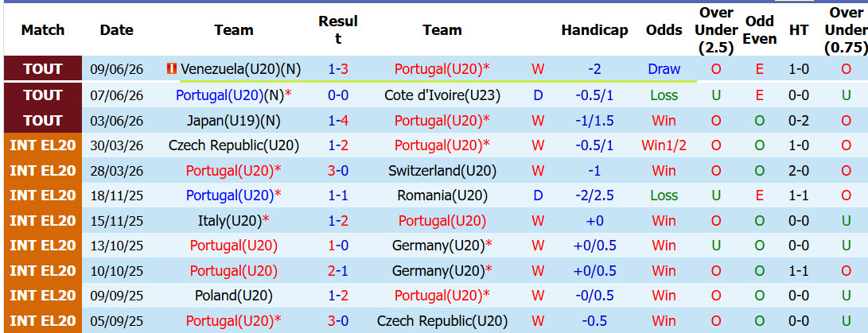
Task: Click Czech Republic(U20) in the 05/09/25 row
Action: [x=442, y=321]
